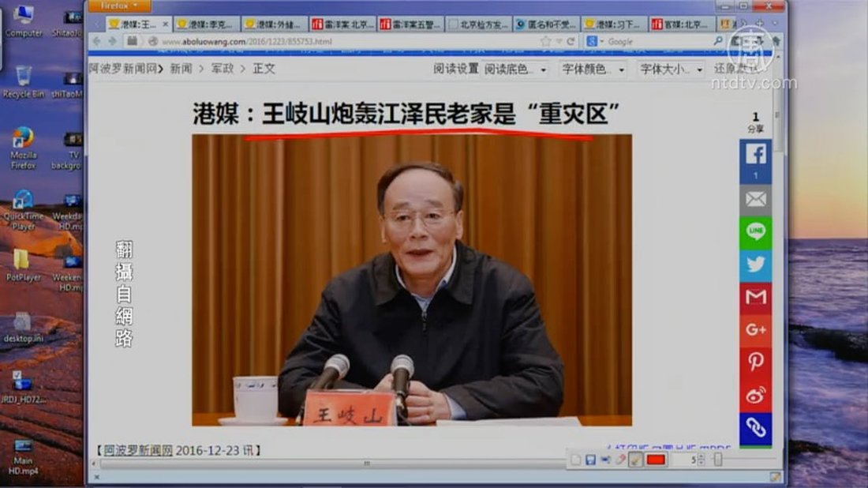Viewport: 868px width, 488px height.
Task: Click the Pinterest share icon
Action: 755,362
